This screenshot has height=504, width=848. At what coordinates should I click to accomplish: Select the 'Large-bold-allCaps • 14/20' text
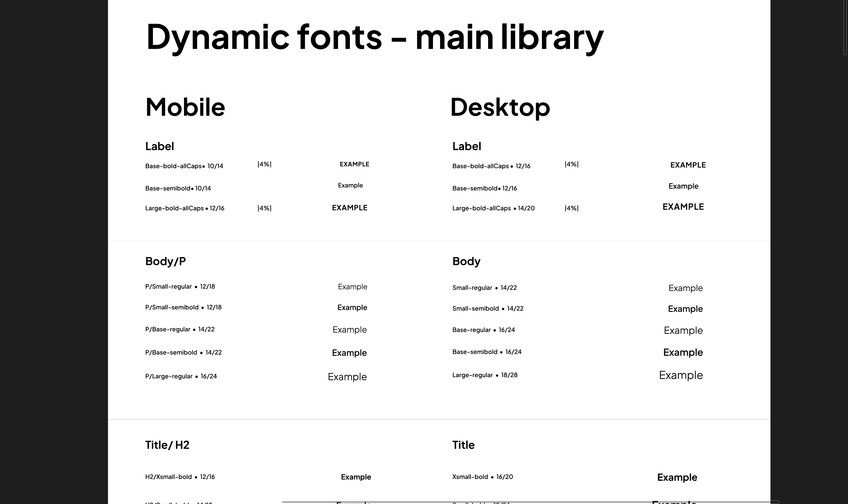(493, 208)
